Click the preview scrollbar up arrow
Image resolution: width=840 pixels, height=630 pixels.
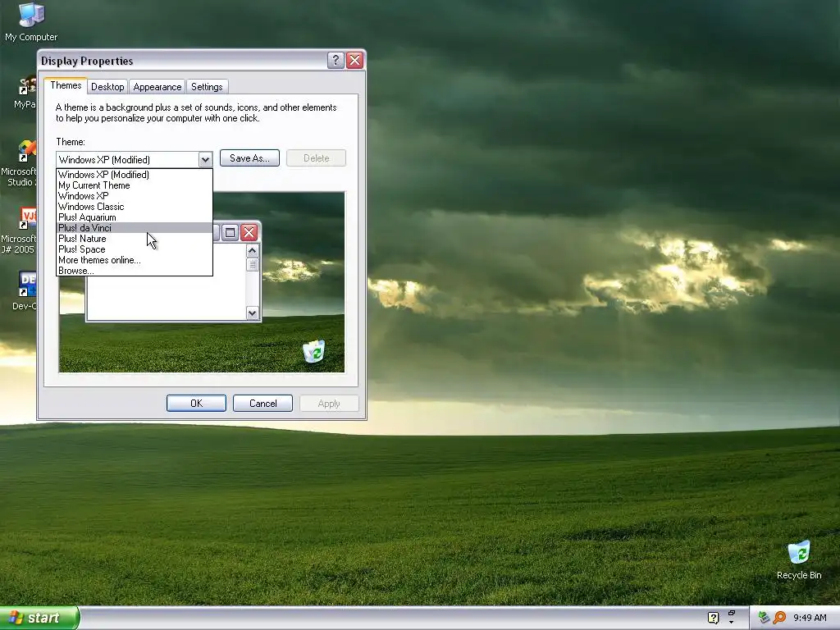[x=253, y=251]
